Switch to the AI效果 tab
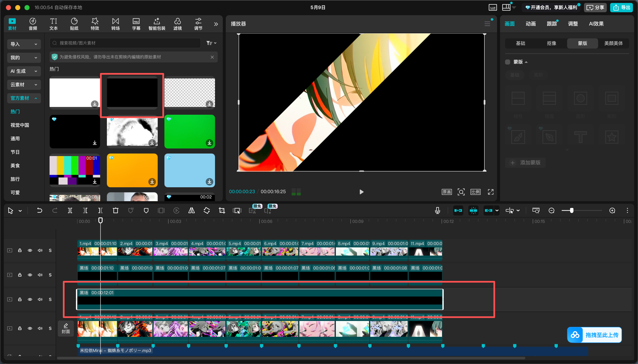 tap(596, 24)
